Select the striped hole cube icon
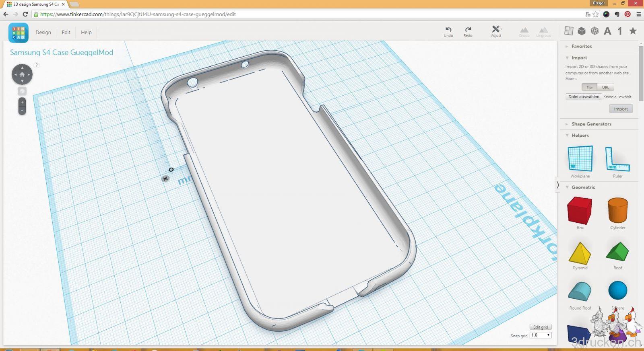Image resolution: width=644 pixels, height=351 pixels. pyautogui.click(x=594, y=31)
